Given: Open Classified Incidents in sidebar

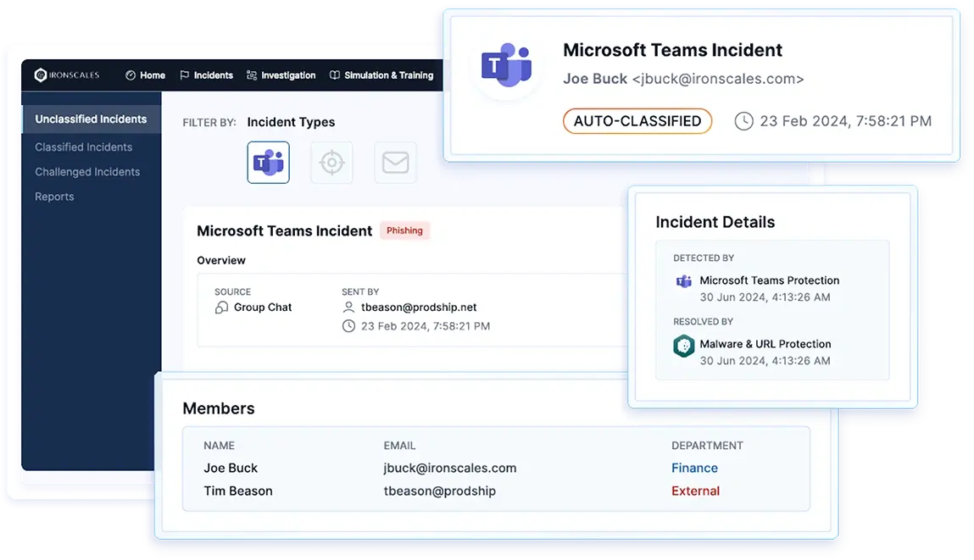Looking at the screenshot, I should (83, 147).
